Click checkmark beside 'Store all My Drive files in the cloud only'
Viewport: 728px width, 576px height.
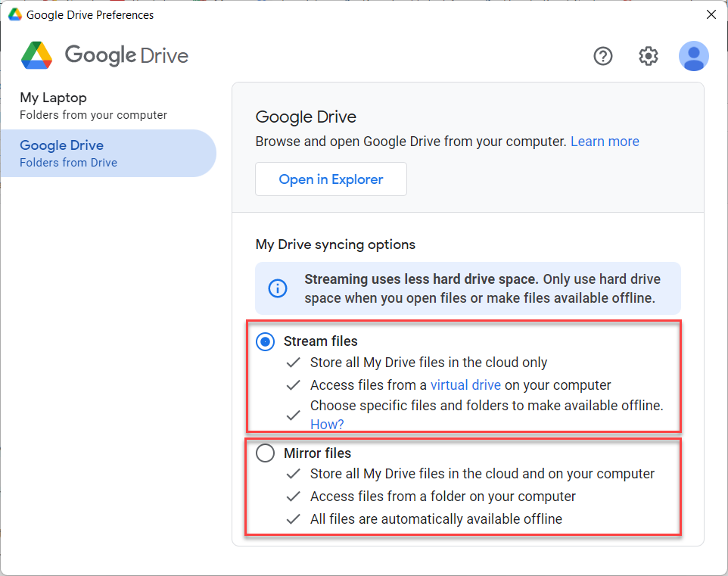[x=294, y=363]
